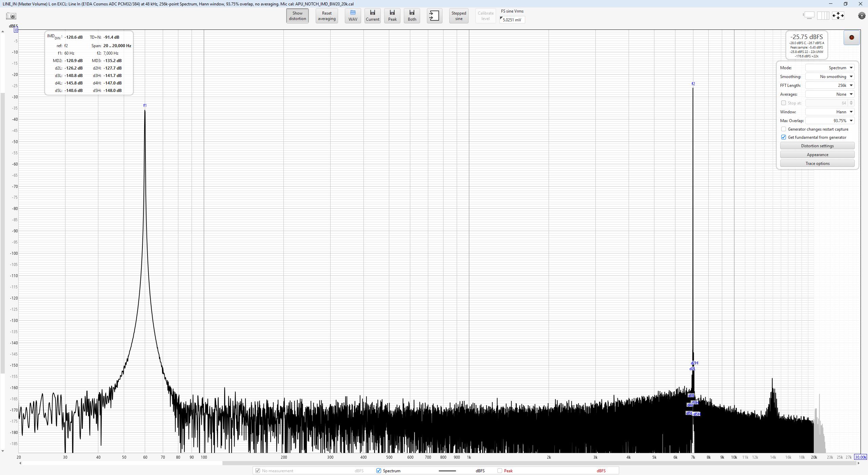Click the dBFS axis label at top left
Image resolution: width=868 pixels, height=475 pixels.
13,26
